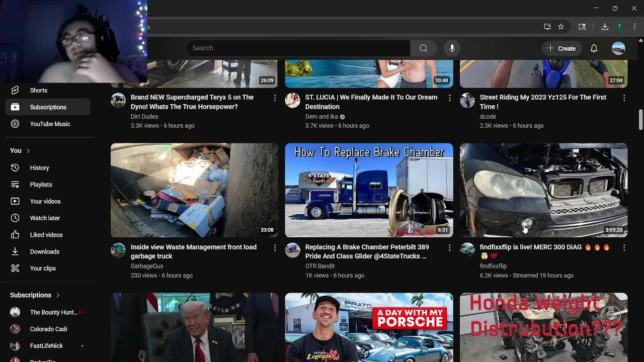The height and width of the screenshot is (362, 644).
Task: Open the notifications bell
Action: [x=594, y=48]
